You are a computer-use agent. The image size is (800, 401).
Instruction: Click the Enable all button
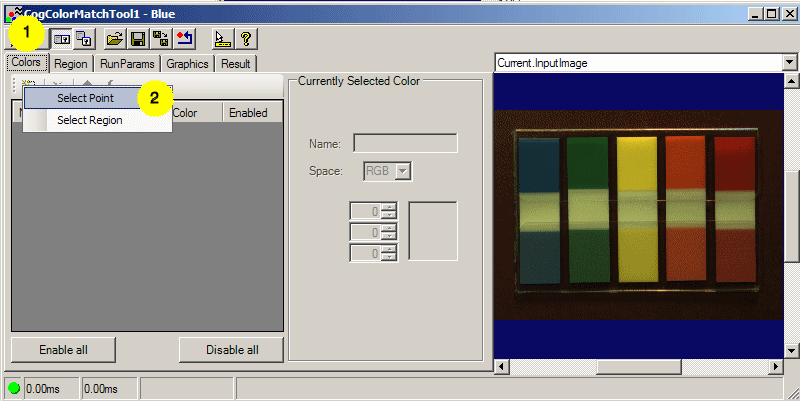(63, 349)
